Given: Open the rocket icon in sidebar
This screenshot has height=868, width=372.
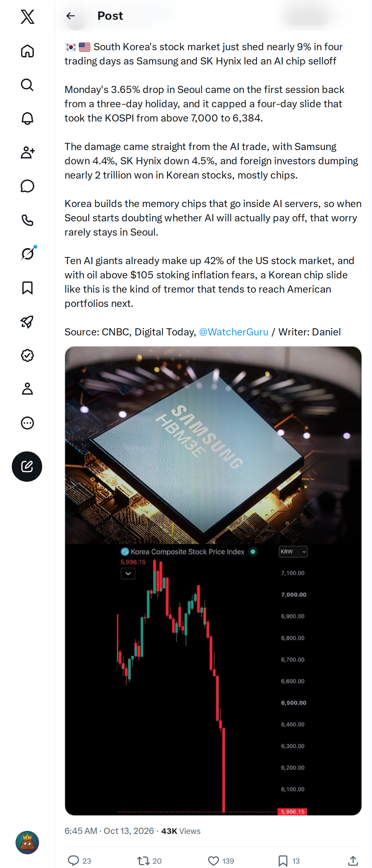Looking at the screenshot, I should (x=27, y=321).
